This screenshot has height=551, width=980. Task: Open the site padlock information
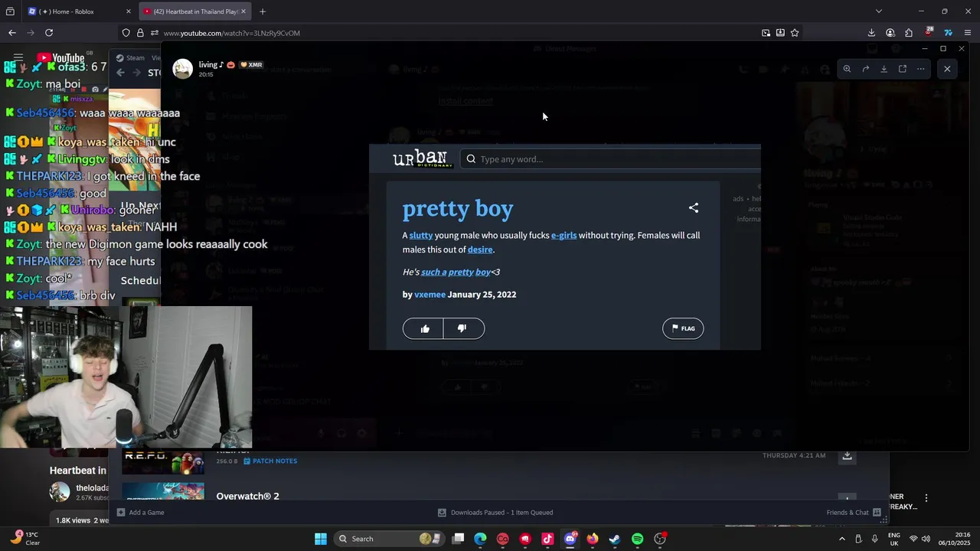(x=140, y=33)
